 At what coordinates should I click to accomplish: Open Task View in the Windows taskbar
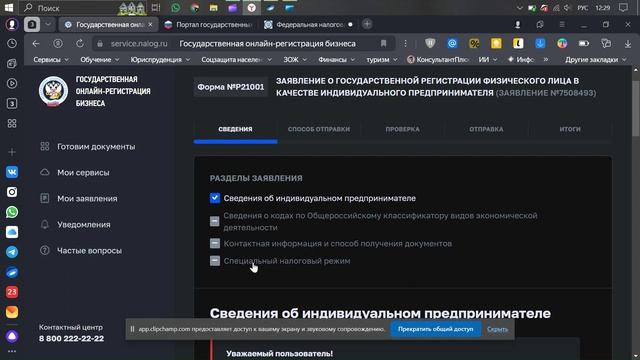(156, 8)
